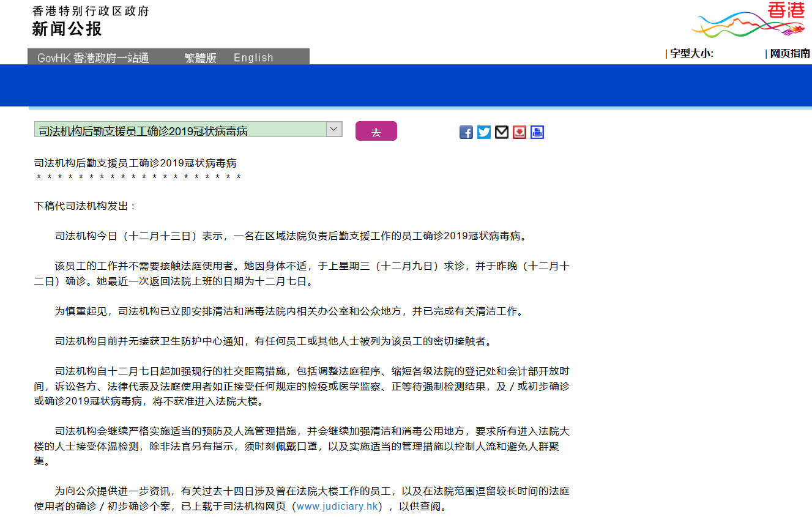Click the paragraph starting 司法机构会继续严格实施

[x=302, y=447]
